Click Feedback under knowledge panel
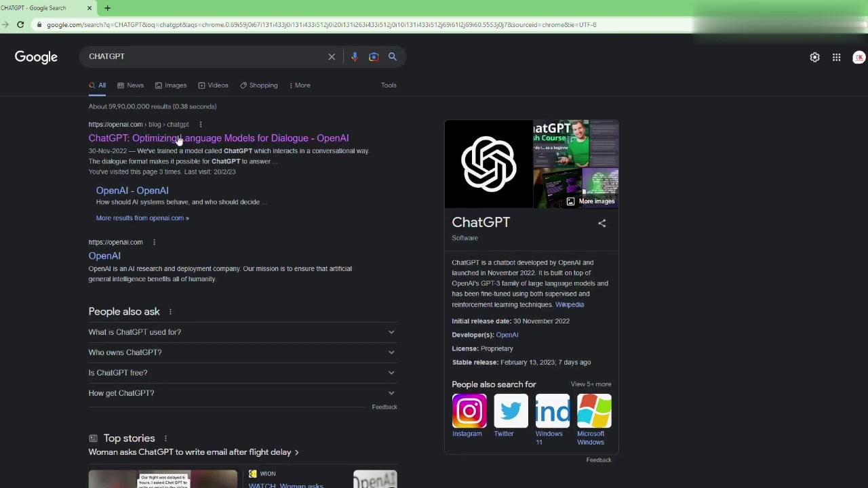This screenshot has width=868, height=488. (599, 460)
